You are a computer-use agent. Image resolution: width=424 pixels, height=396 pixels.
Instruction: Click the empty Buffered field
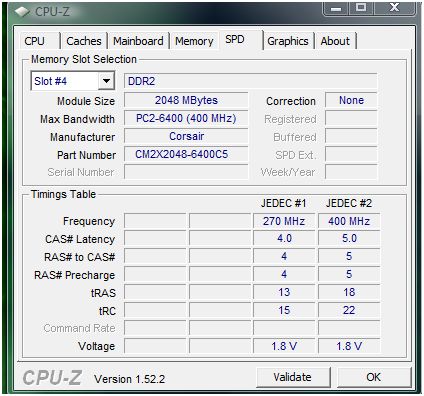(x=351, y=136)
